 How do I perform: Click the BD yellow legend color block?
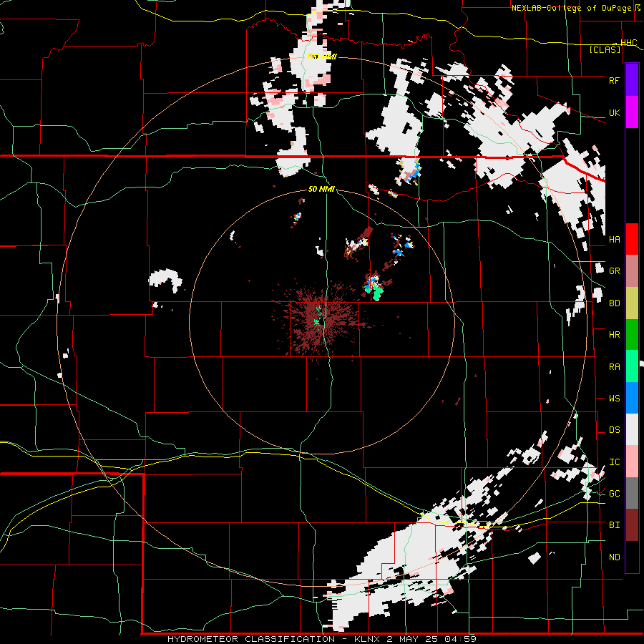(632, 303)
